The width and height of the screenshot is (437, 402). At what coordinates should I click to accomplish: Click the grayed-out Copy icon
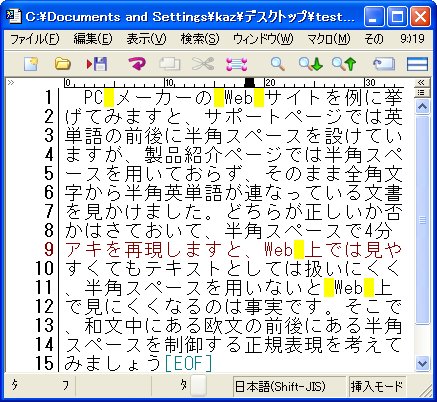tap(169, 64)
